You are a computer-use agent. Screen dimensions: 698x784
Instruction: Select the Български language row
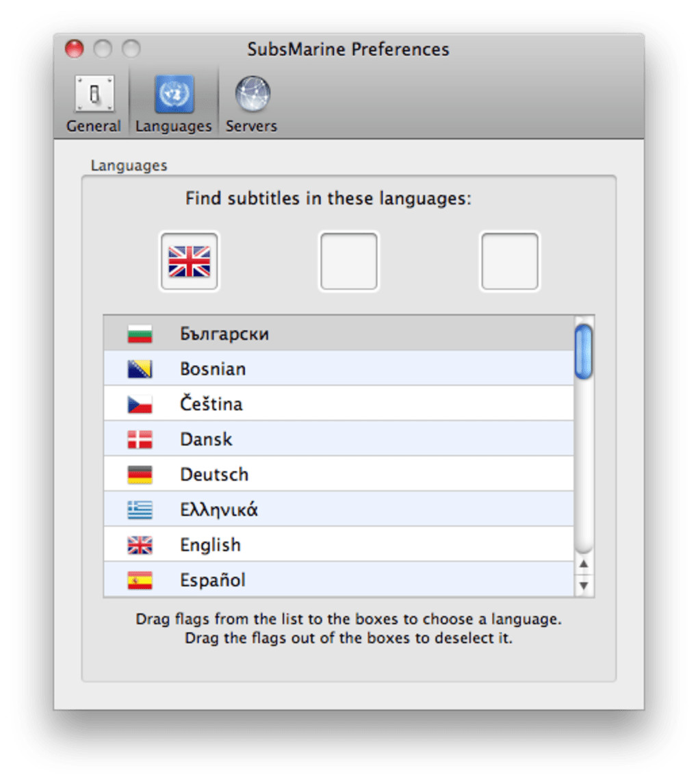click(x=339, y=333)
